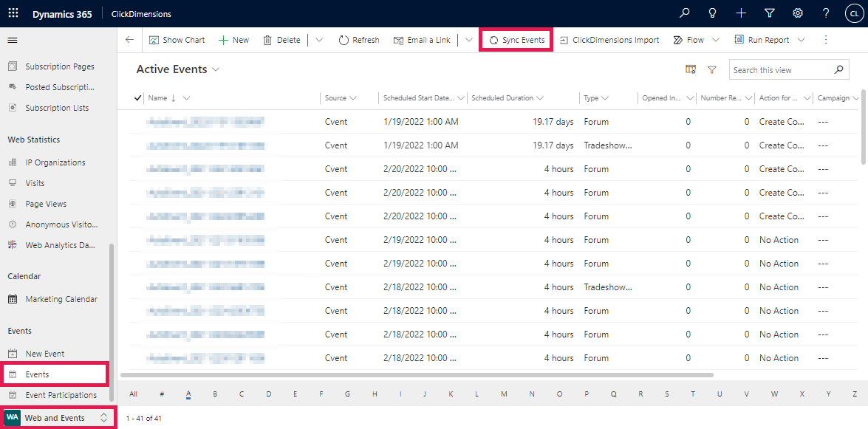Click the sidebar vertical scrollbar

coord(112,322)
